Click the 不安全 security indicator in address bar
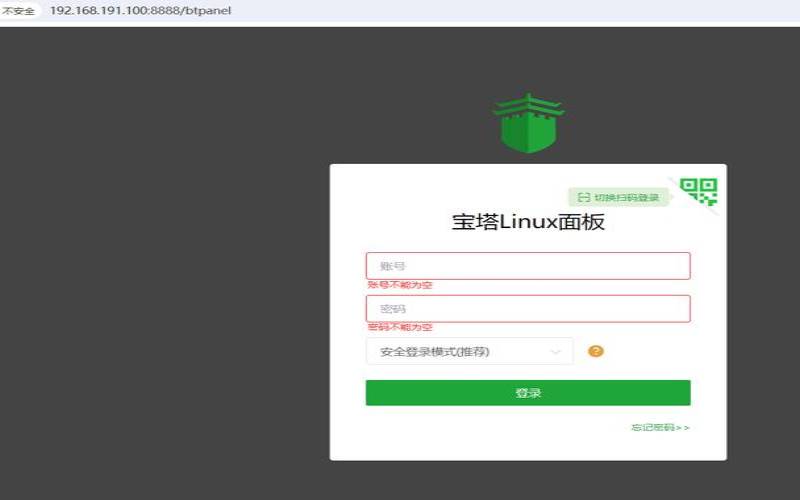Viewport: 800px width, 500px height. [19, 10]
